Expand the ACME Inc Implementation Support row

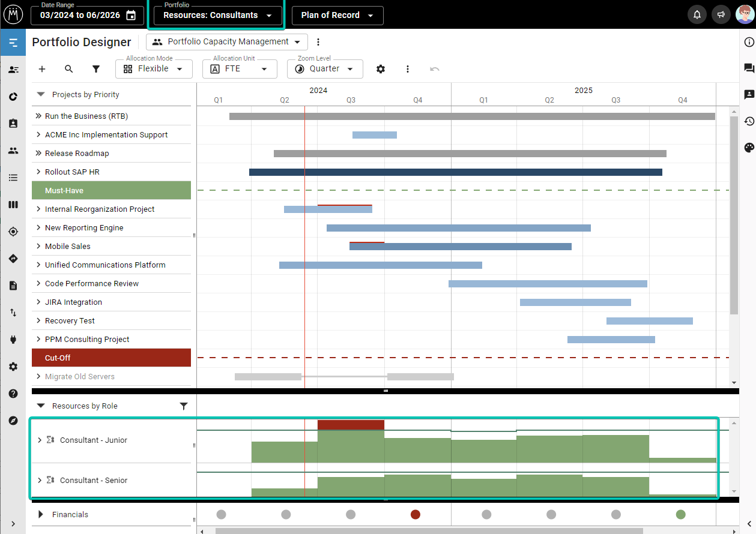click(x=38, y=134)
